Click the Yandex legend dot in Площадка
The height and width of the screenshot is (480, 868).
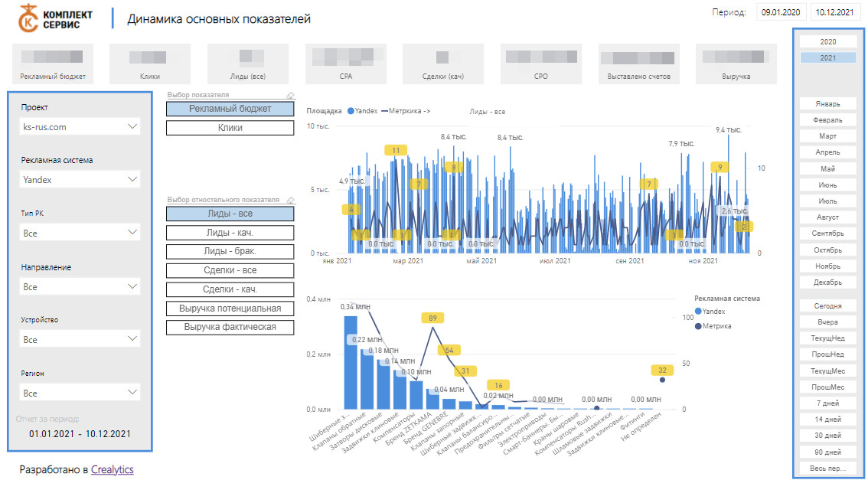pyautogui.click(x=351, y=111)
